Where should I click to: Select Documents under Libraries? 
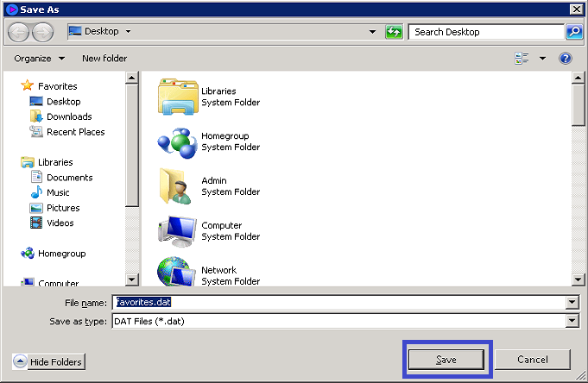69,178
